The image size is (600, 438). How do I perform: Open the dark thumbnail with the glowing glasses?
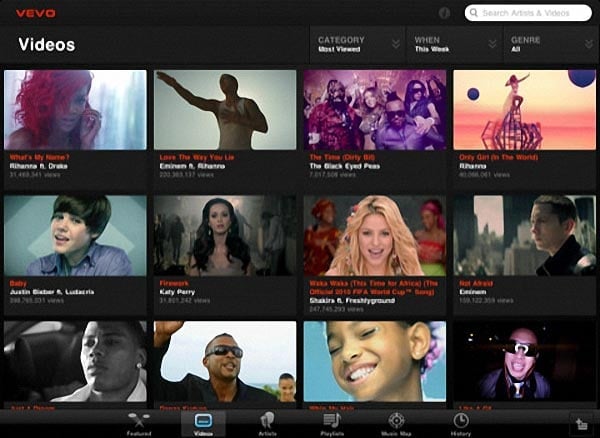(525, 361)
